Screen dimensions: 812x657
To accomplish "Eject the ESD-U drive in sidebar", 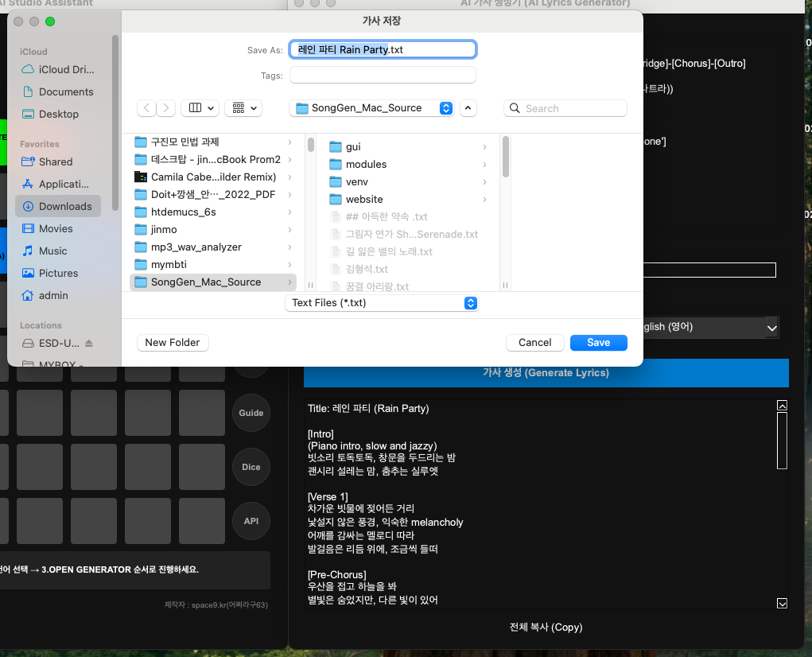I will 89,344.
